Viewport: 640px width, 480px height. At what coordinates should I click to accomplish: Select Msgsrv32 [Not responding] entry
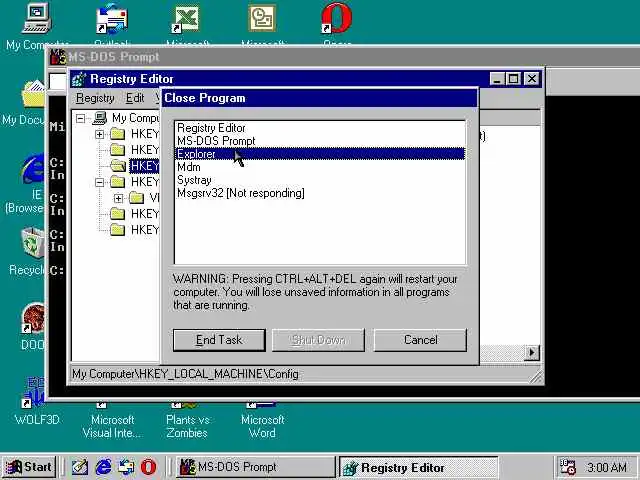tap(320, 193)
